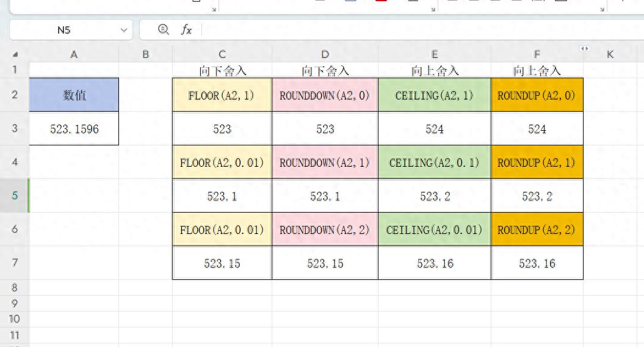This screenshot has height=347, width=644.
Task: Click 向下舍入 label in column D
Action: pos(325,71)
